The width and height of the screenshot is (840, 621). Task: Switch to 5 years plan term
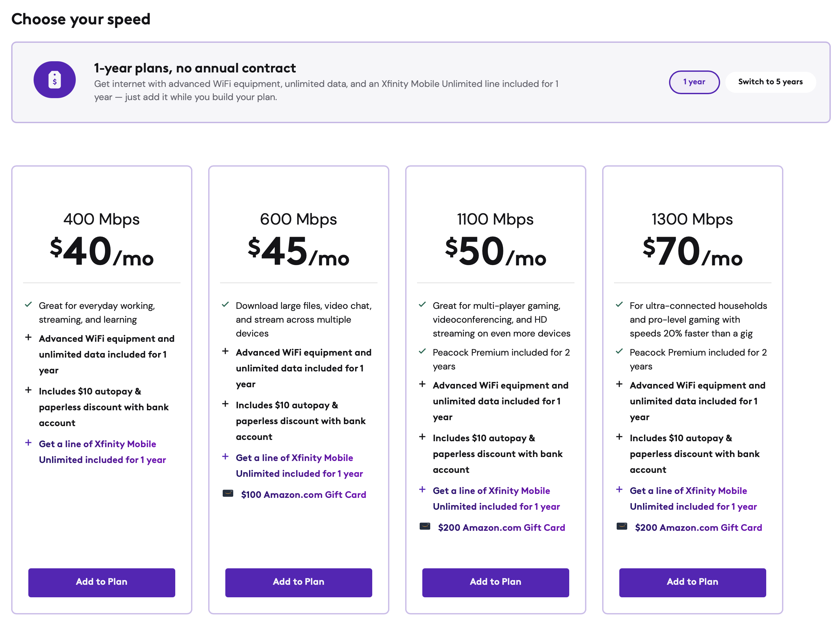coord(770,82)
